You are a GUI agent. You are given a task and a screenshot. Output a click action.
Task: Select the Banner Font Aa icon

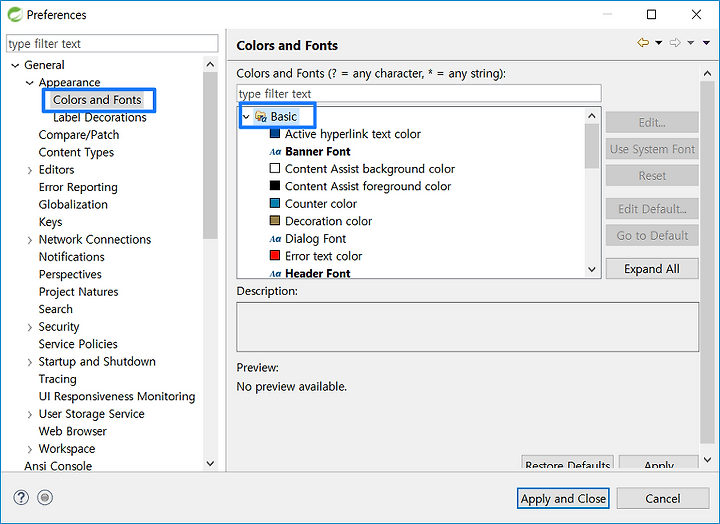pyautogui.click(x=275, y=152)
